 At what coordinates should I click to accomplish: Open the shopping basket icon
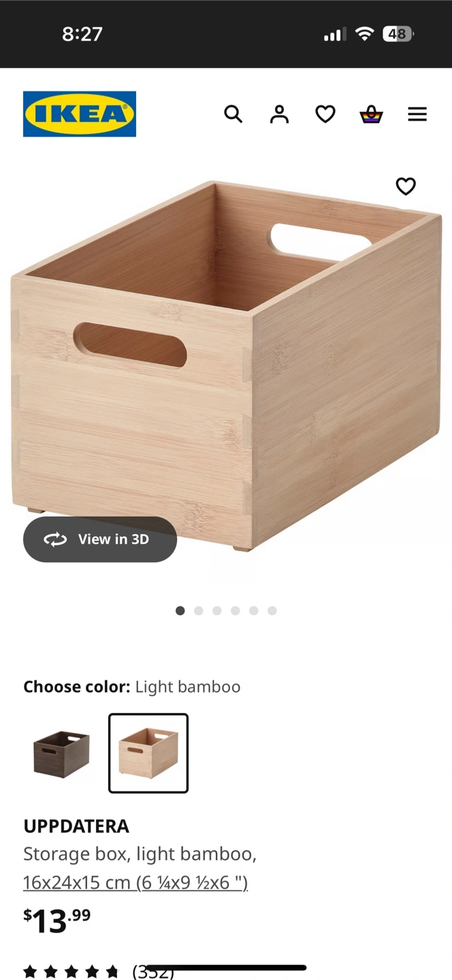coord(371,114)
